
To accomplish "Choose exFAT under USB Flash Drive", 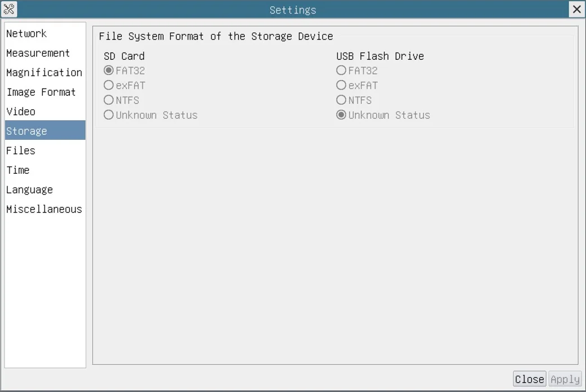I will coord(341,85).
